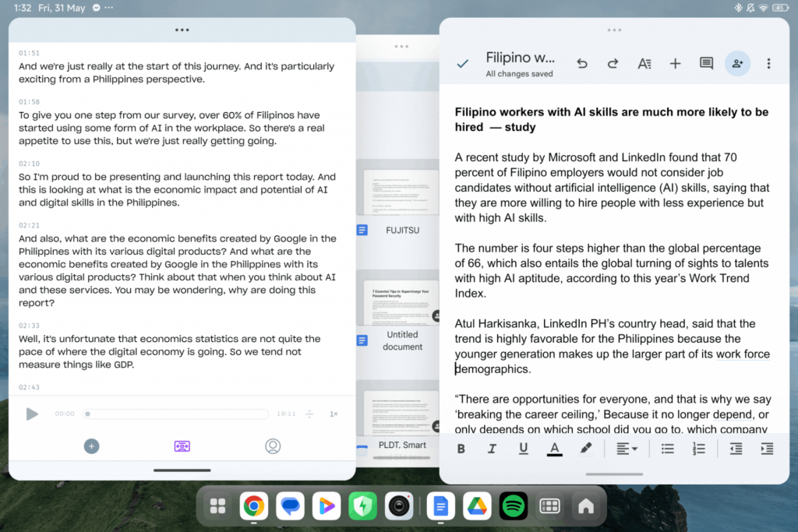Select the highlight color marker tool
The height and width of the screenshot is (532, 798).
pos(586,449)
